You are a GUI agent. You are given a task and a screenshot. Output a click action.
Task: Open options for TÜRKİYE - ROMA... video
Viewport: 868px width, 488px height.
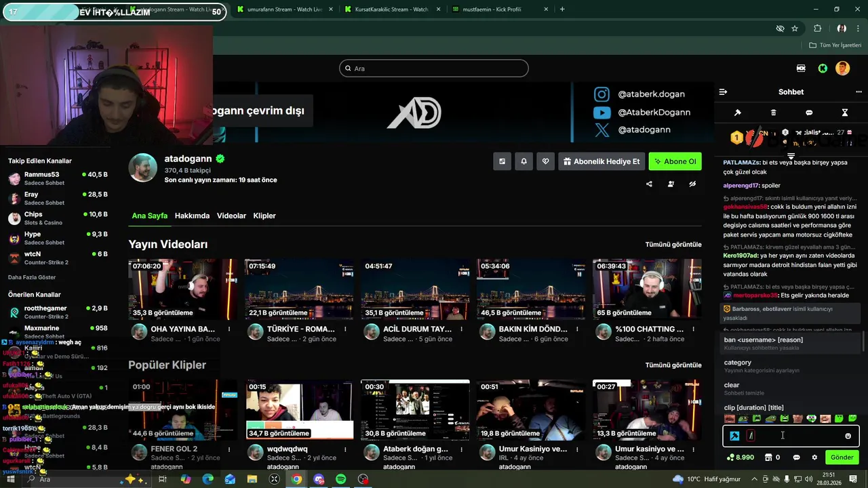point(345,329)
